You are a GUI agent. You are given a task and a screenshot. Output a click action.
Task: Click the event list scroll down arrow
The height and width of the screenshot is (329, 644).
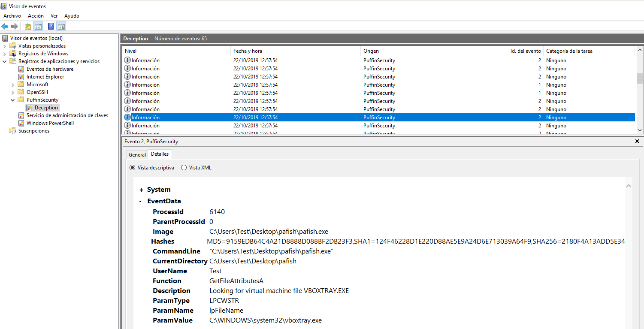point(640,130)
